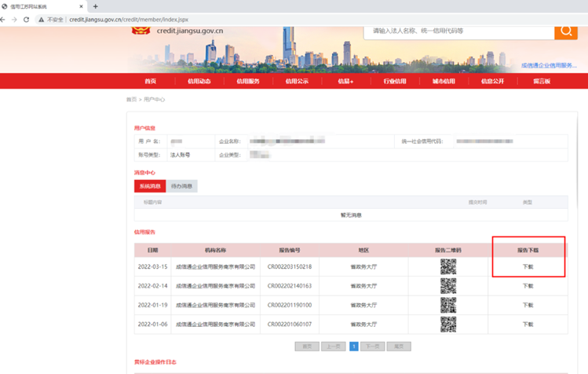Click report number CR002203150218
This screenshot has width=588, height=374.
click(x=290, y=266)
